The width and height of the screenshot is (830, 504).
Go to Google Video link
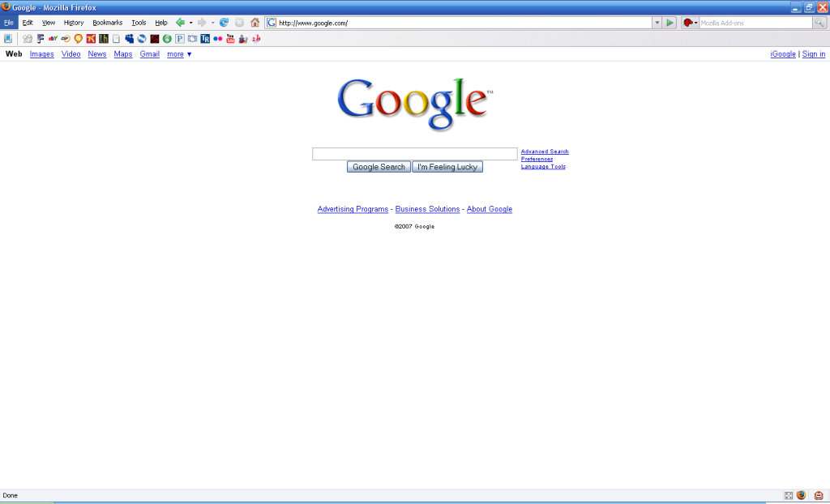click(x=71, y=54)
